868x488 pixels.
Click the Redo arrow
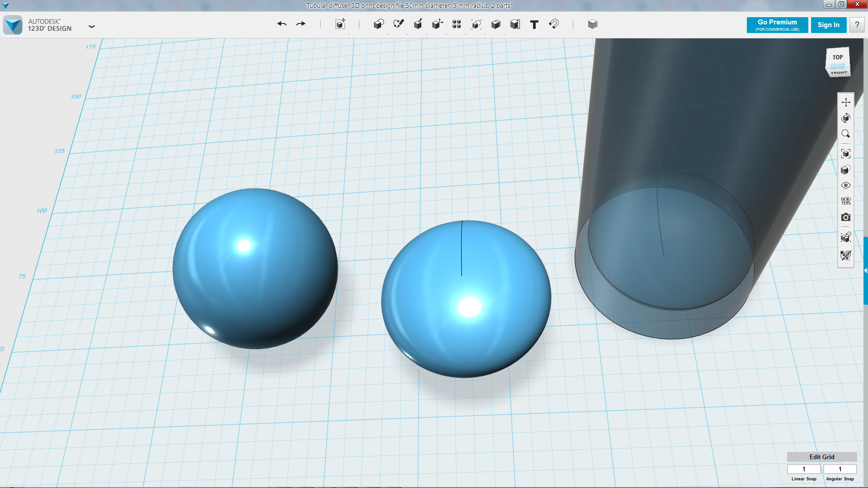pos(301,24)
